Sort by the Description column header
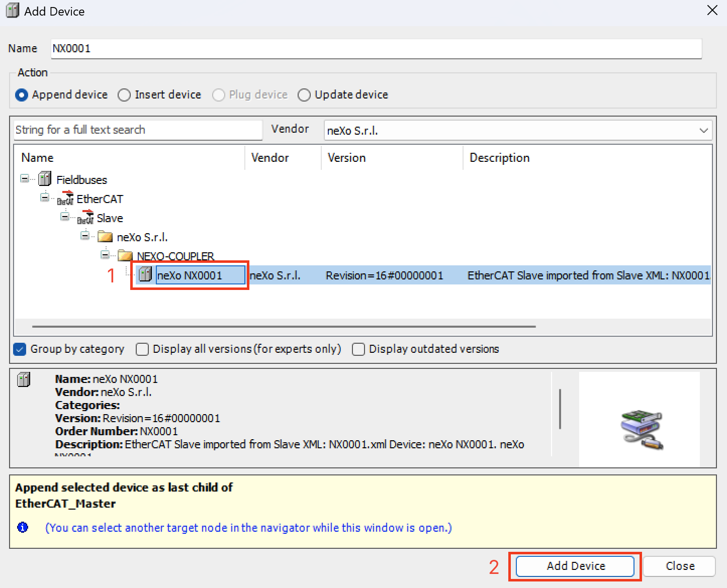The image size is (727, 588). pos(587,158)
